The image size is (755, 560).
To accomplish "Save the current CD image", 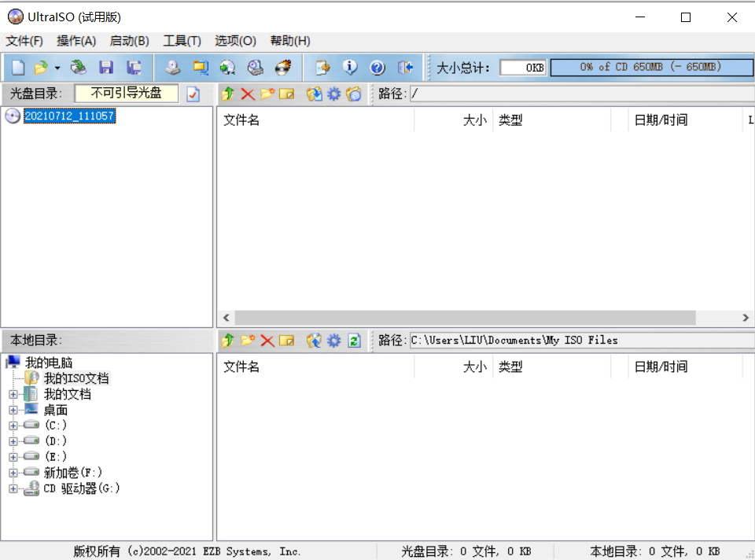I will click(106, 67).
